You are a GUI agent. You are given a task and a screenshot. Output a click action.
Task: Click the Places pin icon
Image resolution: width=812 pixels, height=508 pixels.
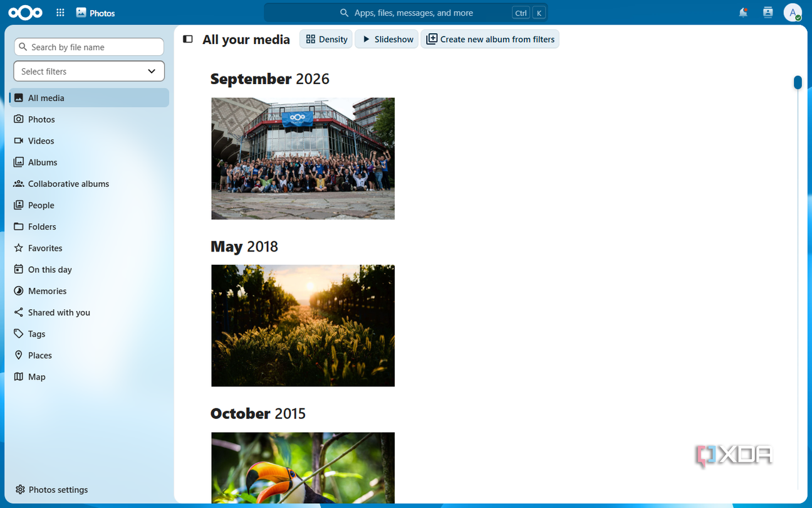[19, 355]
